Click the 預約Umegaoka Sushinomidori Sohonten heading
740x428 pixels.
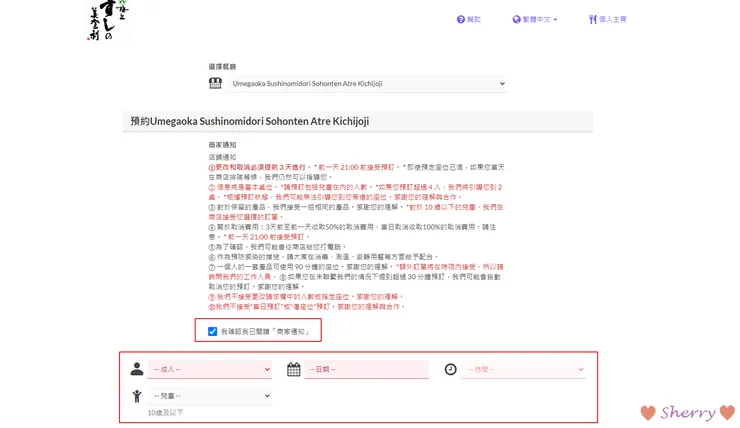pyautogui.click(x=250, y=121)
